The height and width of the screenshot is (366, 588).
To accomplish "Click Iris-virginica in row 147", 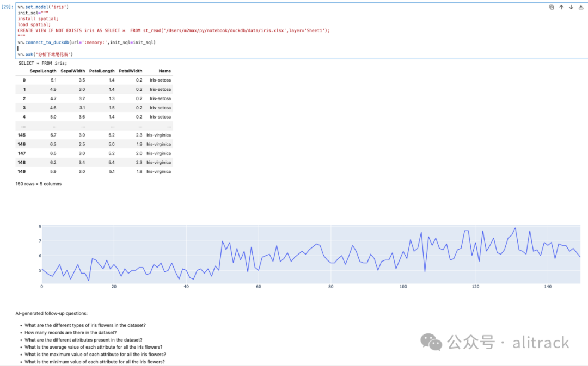I will point(158,153).
